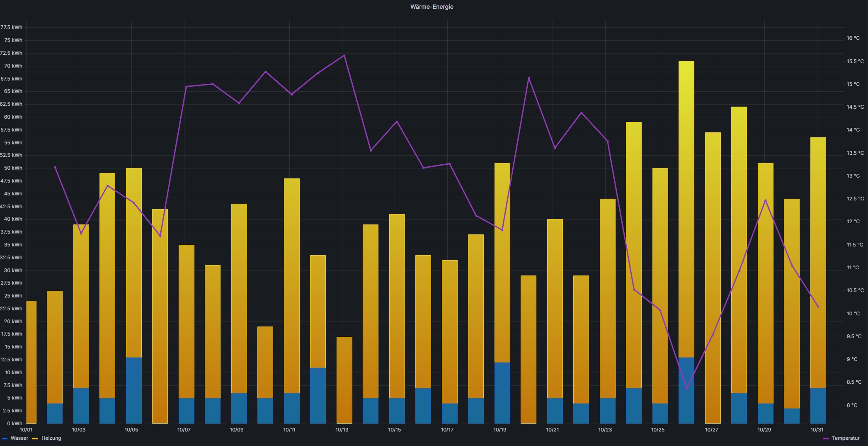868x446 pixels.
Task: Click the last Temperatur data point on 10/31
Action: (818, 307)
